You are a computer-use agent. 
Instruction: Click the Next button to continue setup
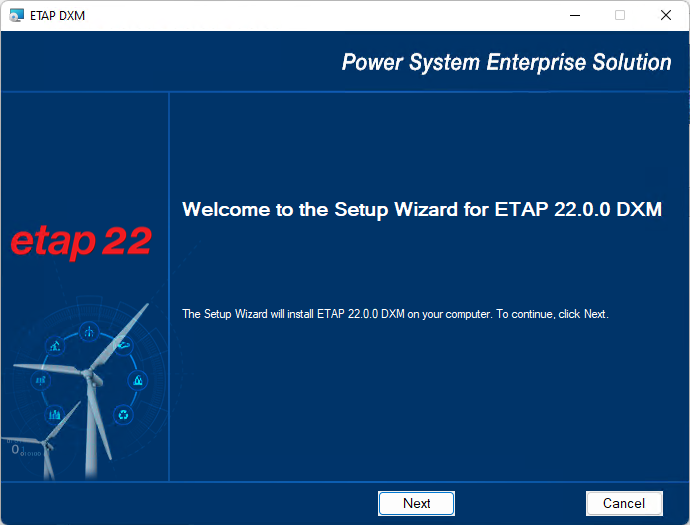point(416,503)
